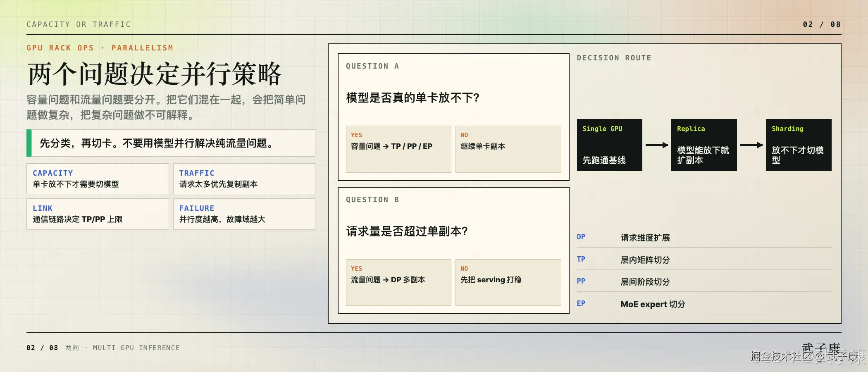Click the 'QUESTION B' label

point(372,200)
